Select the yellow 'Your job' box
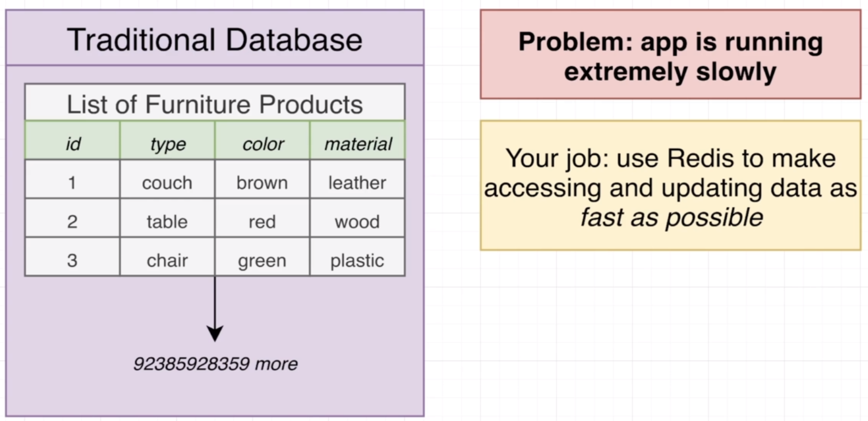 coord(670,187)
